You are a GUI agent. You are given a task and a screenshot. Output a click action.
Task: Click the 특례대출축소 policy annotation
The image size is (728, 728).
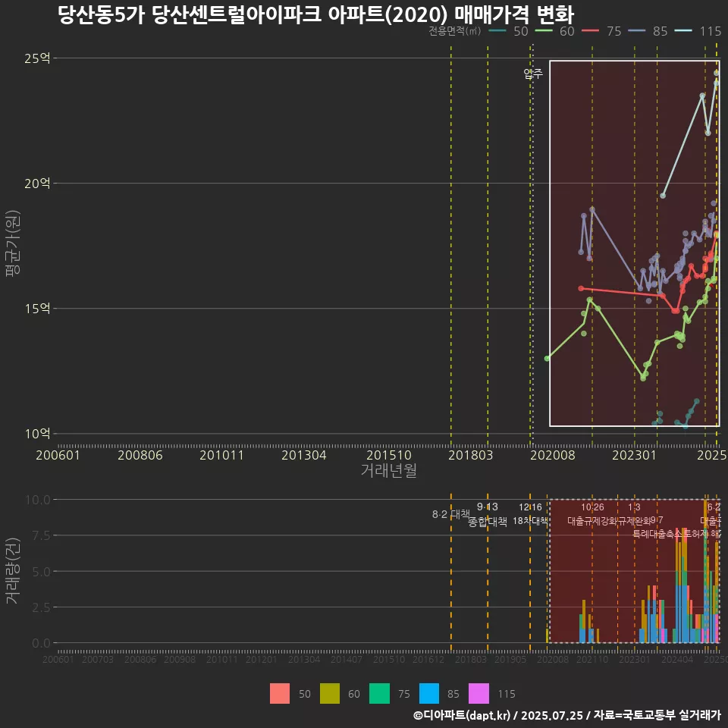click(657, 534)
